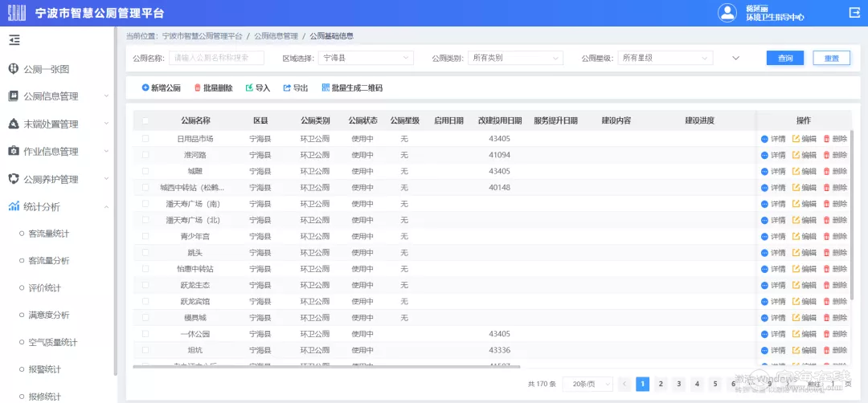Click the 重置 button
The image size is (868, 403).
tap(832, 58)
